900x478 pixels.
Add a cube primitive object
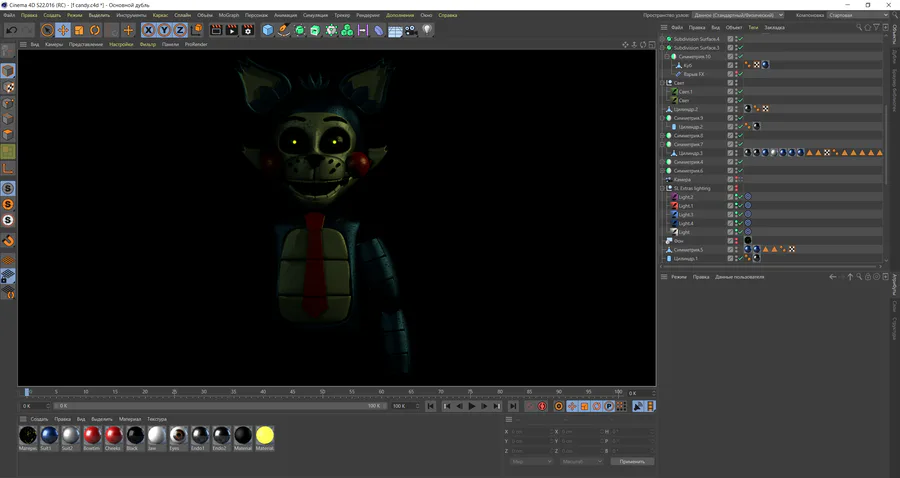click(x=268, y=30)
